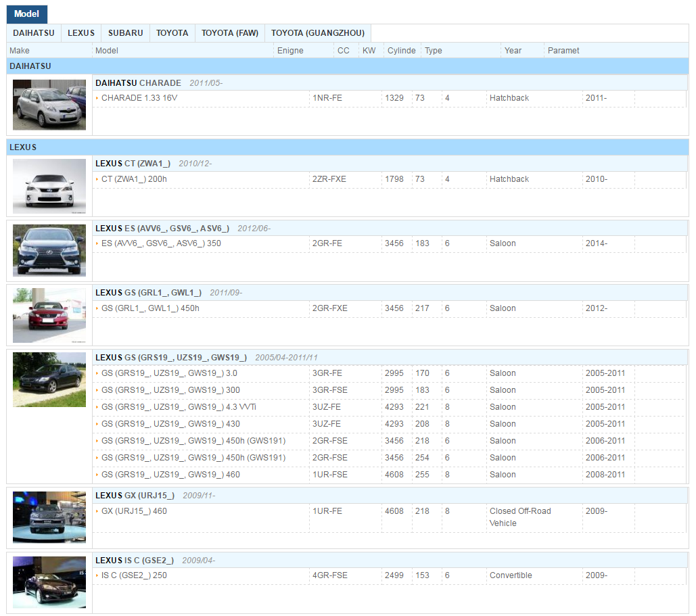This screenshot has height=616, width=696.
Task: Open the TOYOTA (GUANGZHOU) tab
Action: [318, 33]
